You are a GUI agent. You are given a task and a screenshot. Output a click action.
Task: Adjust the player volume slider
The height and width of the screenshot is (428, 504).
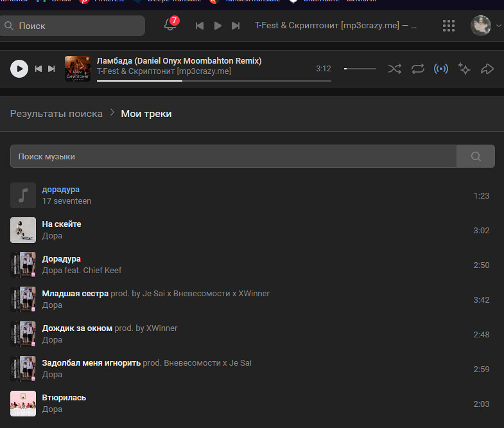pos(360,69)
